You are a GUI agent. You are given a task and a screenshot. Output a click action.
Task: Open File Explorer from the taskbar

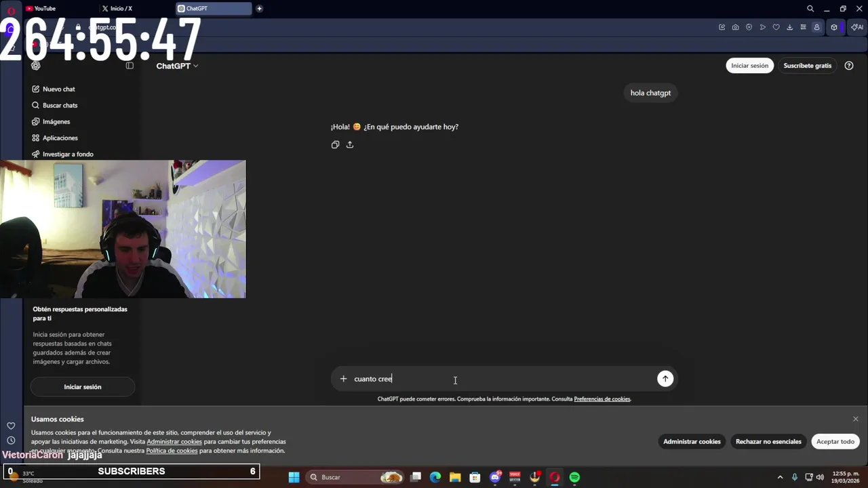[x=455, y=477]
